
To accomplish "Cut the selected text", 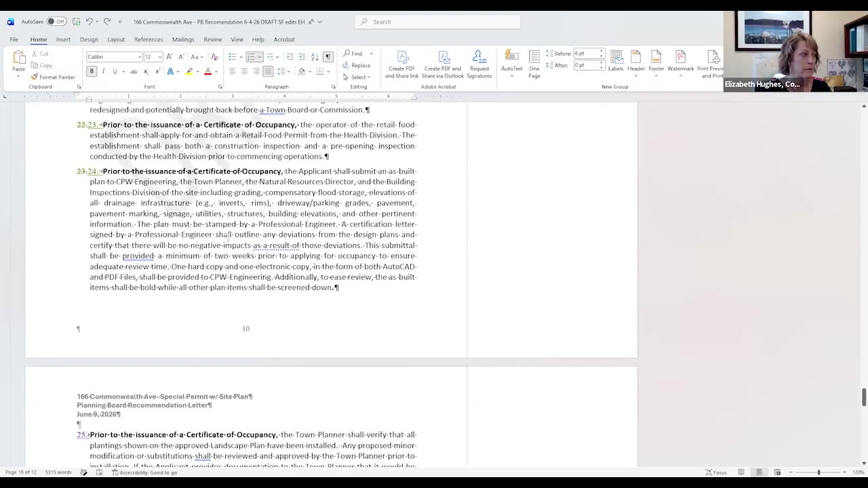I will pos(39,54).
